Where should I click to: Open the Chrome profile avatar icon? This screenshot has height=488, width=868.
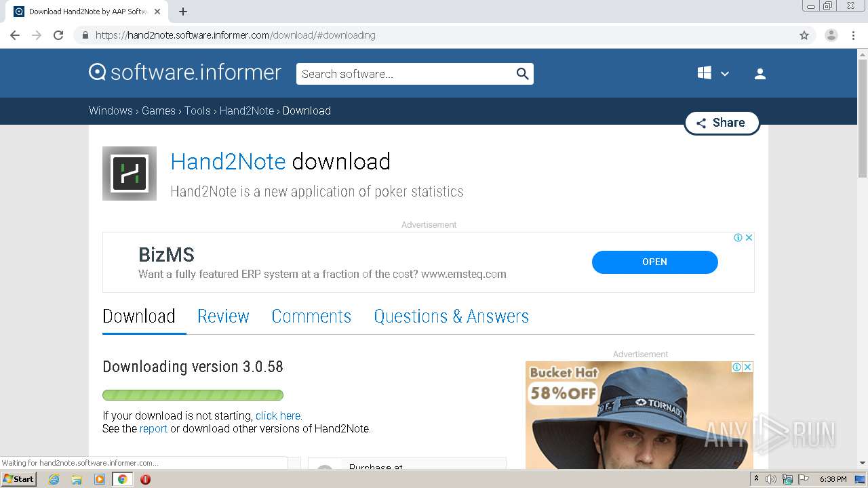(831, 35)
